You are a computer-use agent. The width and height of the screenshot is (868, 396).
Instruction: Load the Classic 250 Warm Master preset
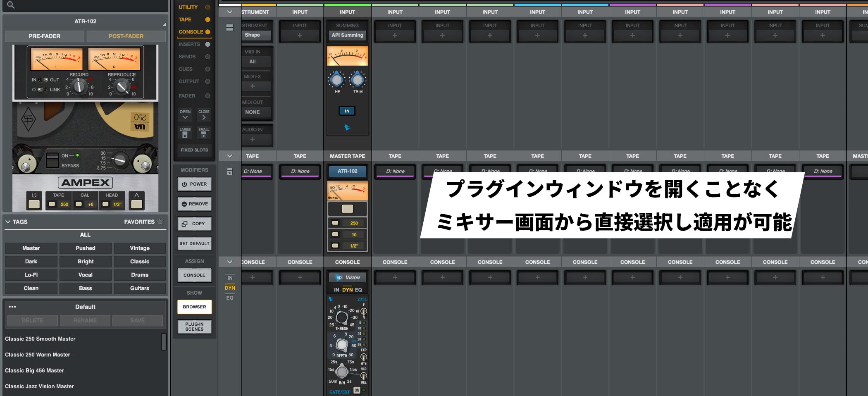(x=38, y=355)
